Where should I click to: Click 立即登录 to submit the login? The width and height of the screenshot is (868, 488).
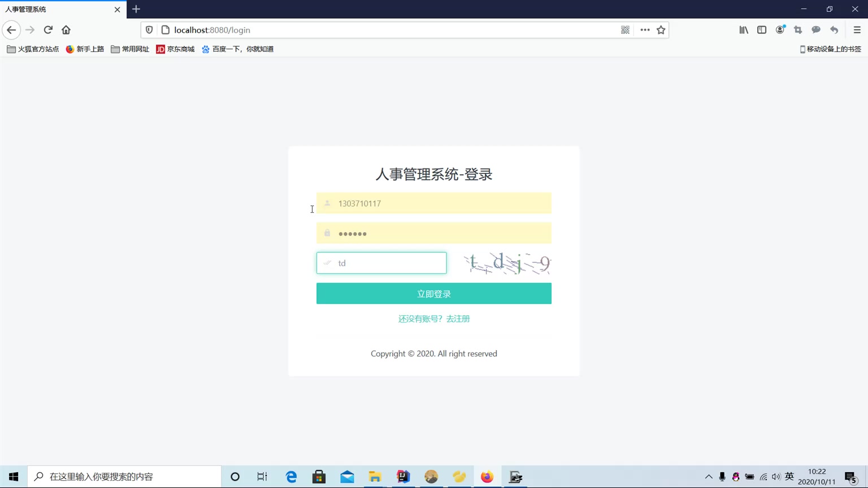(x=433, y=293)
